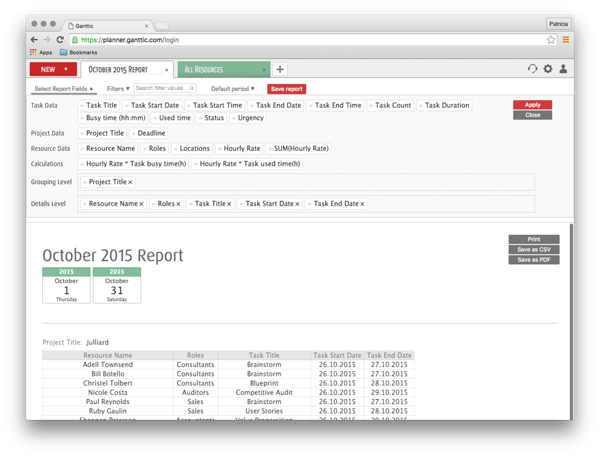Select the Task End Time field chip
Screen dimensions: 600x457
[335, 105]
